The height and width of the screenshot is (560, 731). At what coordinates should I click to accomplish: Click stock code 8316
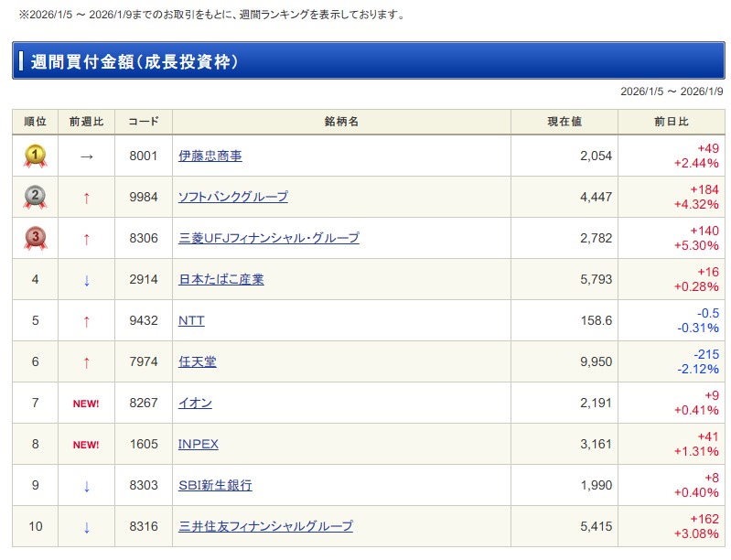(144, 526)
